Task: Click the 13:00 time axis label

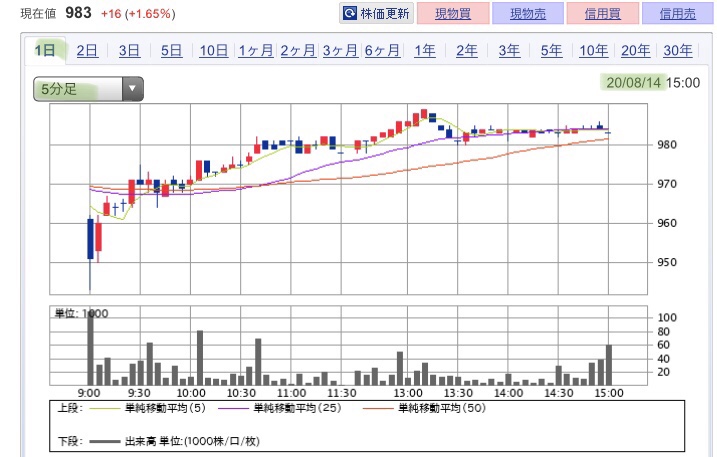Action: [x=408, y=393]
